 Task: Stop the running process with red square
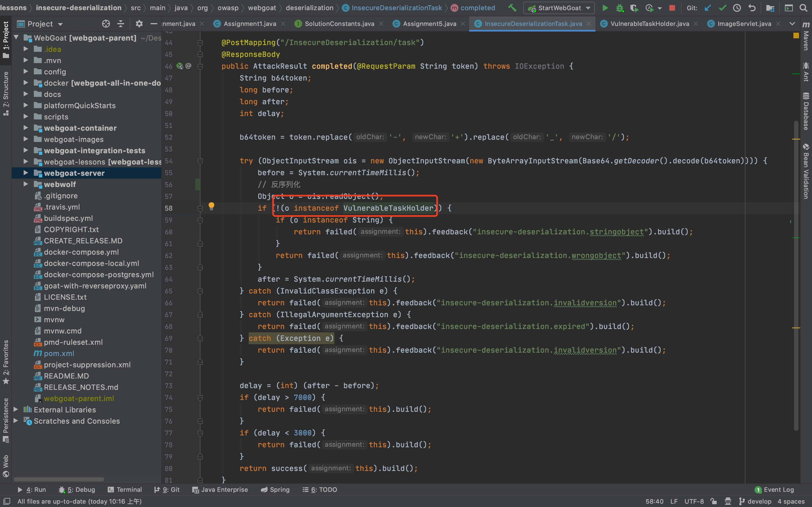click(x=672, y=8)
